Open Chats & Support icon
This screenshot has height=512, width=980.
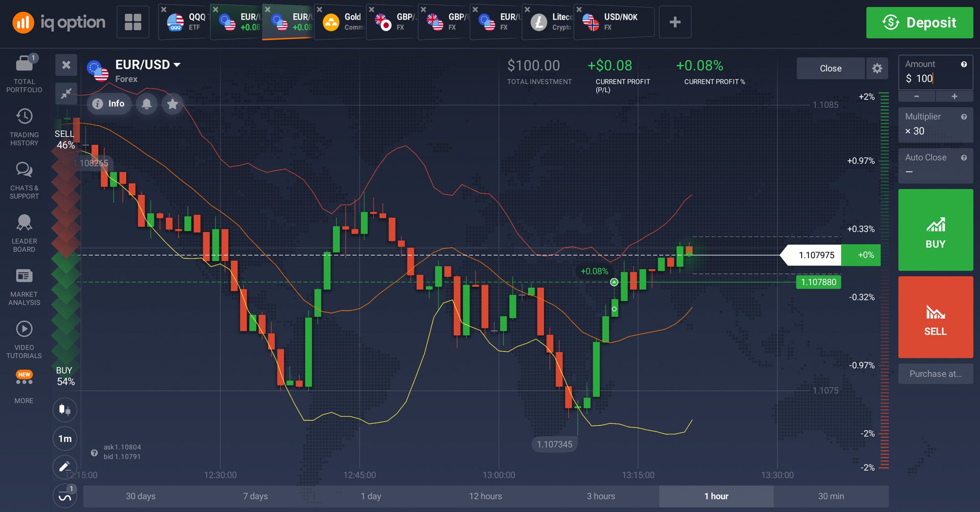pos(24,170)
